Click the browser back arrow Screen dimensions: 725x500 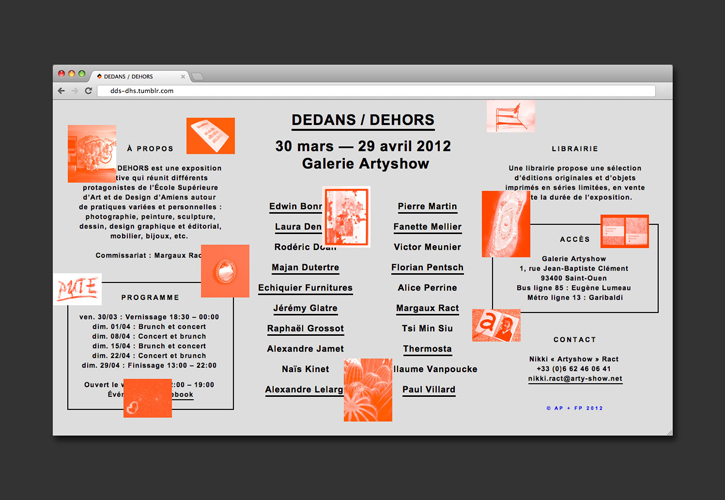click(x=61, y=91)
